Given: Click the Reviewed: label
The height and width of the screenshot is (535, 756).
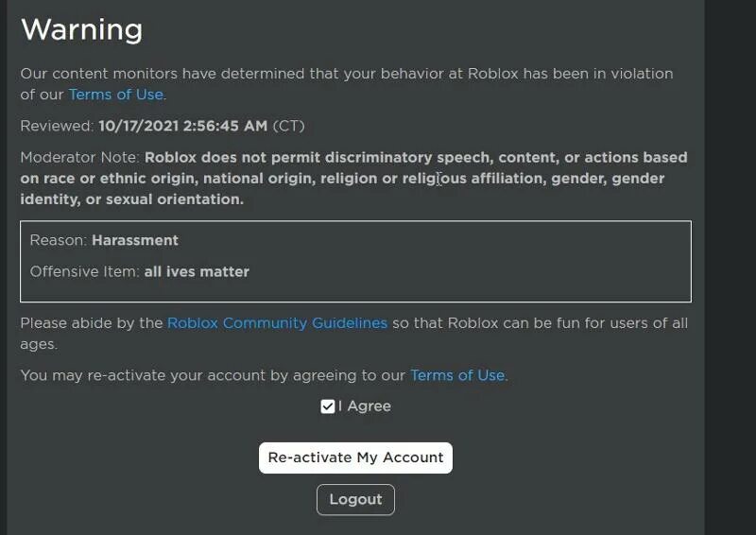Looking at the screenshot, I should tap(57, 126).
